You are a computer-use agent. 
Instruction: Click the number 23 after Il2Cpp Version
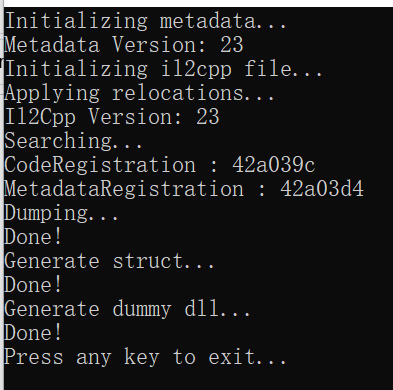[208, 117]
